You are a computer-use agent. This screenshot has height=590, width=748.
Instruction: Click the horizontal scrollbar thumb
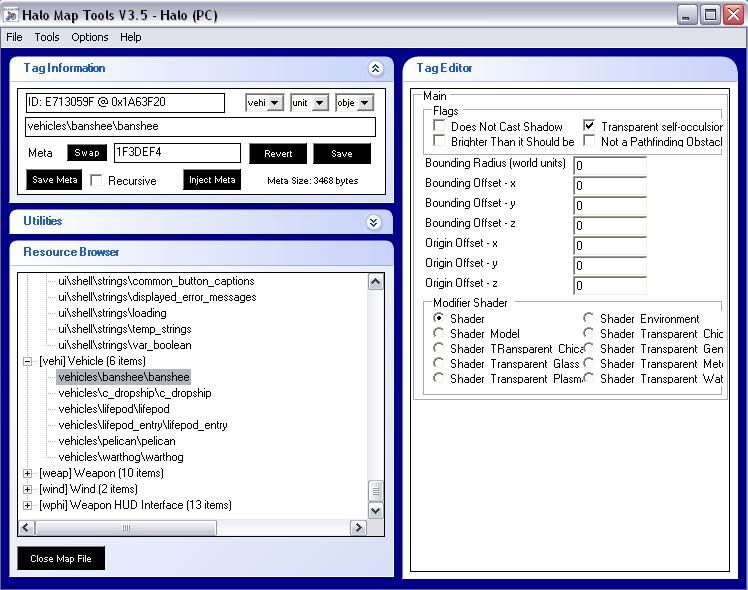pos(126,528)
